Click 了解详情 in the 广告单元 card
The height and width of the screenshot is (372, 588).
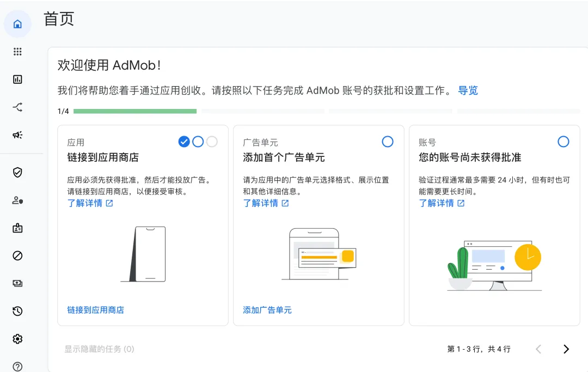[x=261, y=203]
